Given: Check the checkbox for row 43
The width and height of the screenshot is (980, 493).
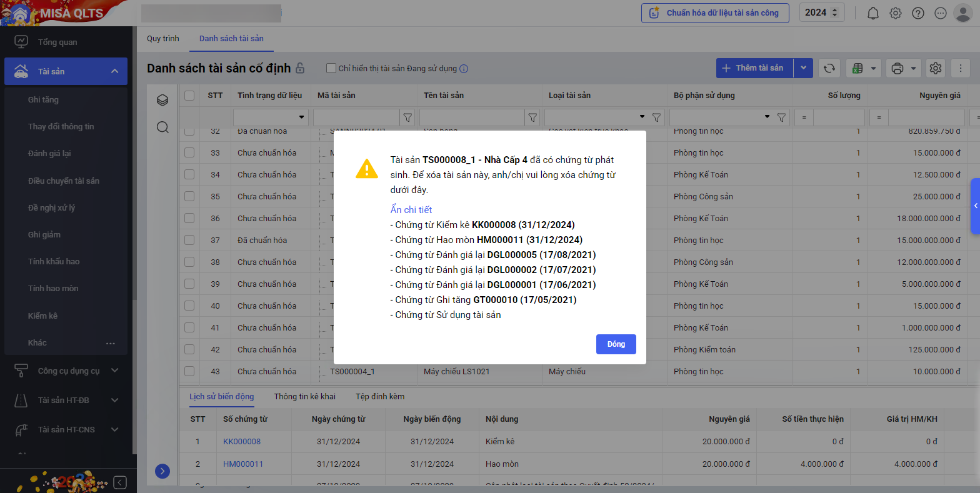Looking at the screenshot, I should click(189, 371).
